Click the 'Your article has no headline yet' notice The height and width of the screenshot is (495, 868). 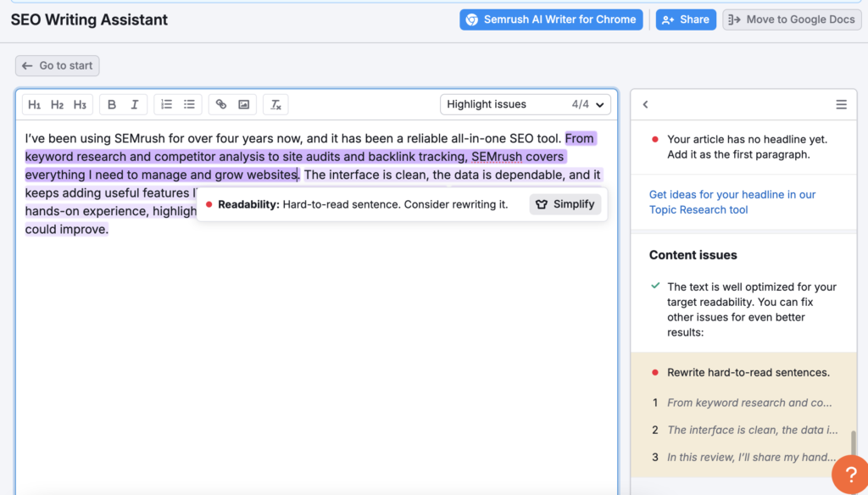coord(747,147)
